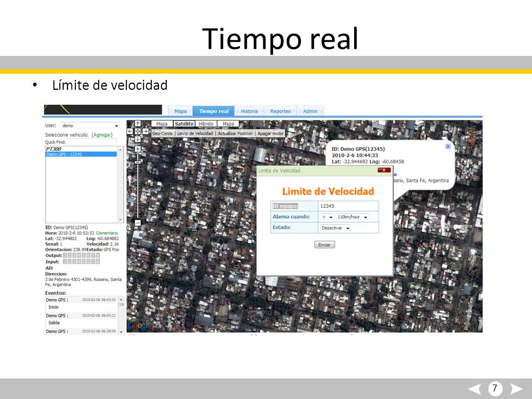Click the map zoom slider handle
Screen dimensions: 532x399
138,162
